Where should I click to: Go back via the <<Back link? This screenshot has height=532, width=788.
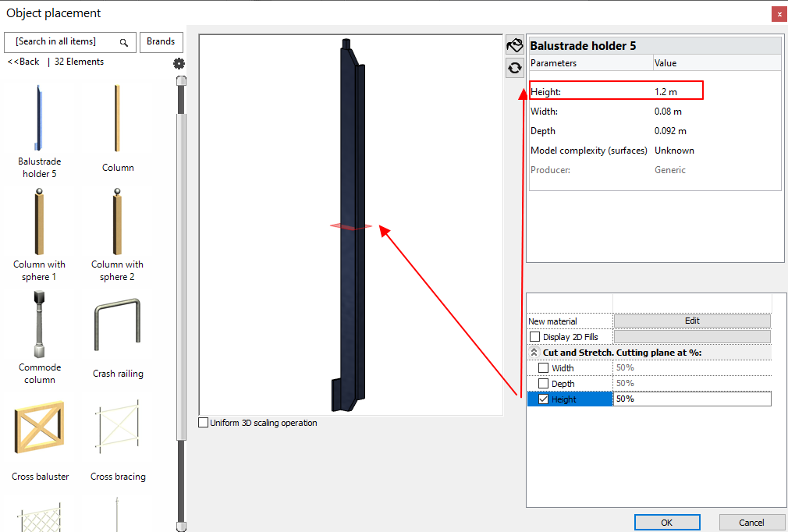click(23, 62)
